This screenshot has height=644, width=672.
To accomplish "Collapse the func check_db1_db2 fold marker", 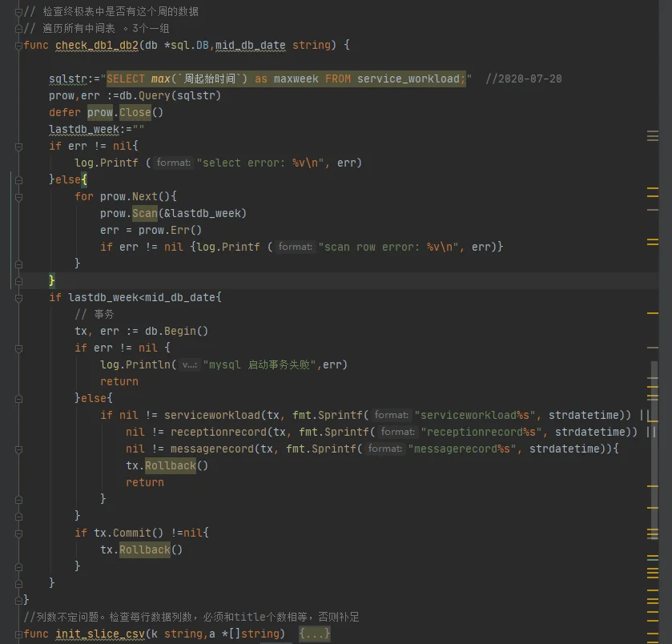I will click(x=18, y=46).
